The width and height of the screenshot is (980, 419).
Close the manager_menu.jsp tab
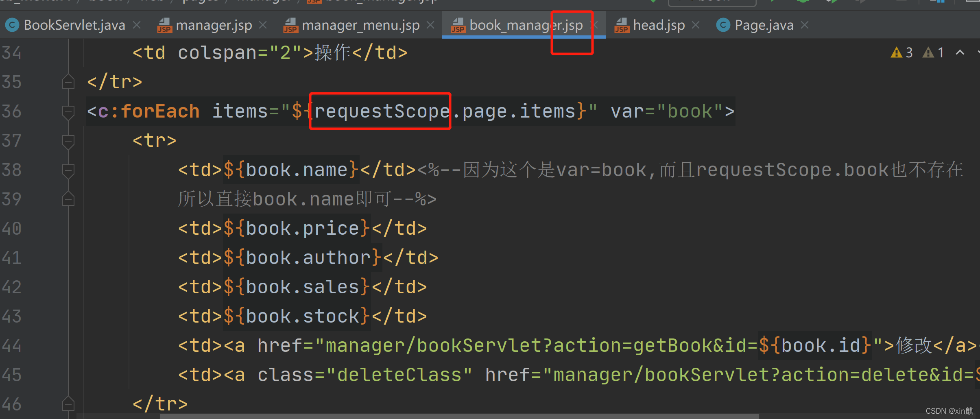[430, 25]
